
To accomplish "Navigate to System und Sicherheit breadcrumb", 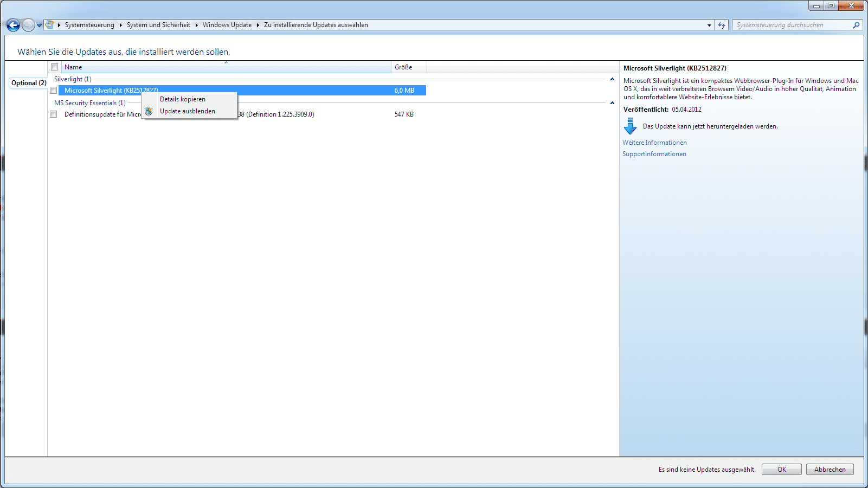I will (158, 25).
